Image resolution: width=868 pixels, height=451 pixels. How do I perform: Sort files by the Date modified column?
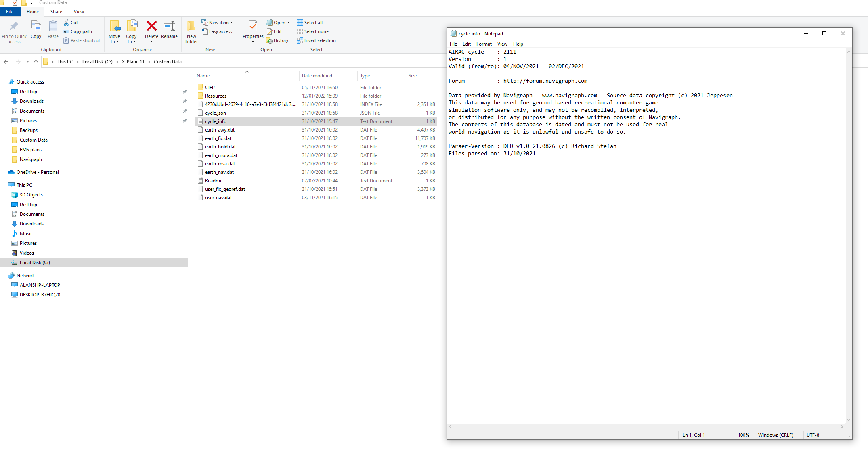coord(317,76)
